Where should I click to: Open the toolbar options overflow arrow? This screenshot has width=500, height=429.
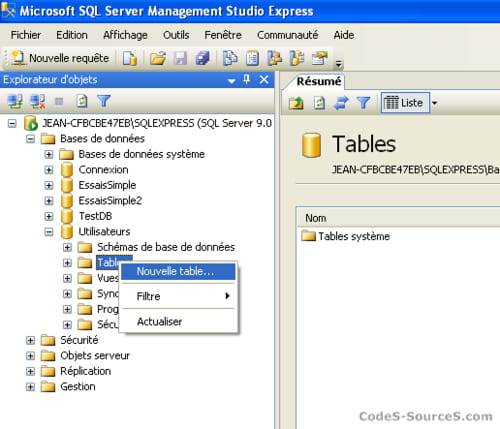tap(339, 63)
